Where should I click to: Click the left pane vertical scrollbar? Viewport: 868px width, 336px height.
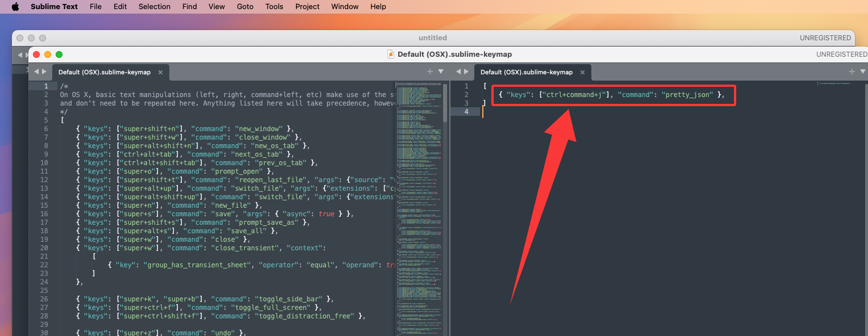445,102
